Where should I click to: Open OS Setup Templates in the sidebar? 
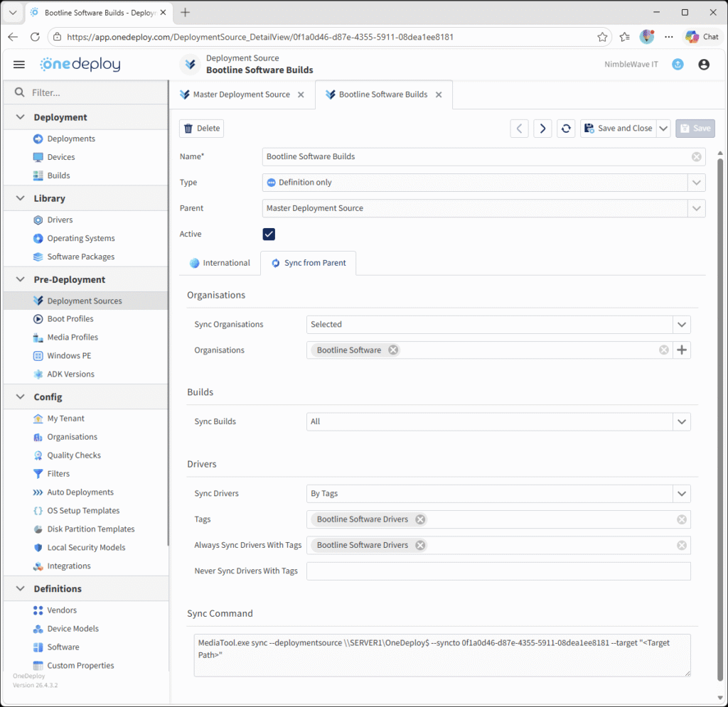[83, 511]
